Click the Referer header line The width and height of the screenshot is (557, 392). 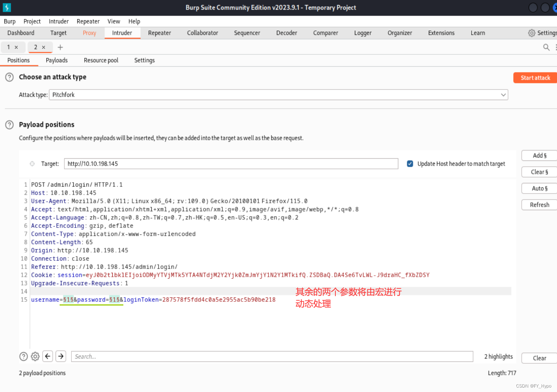(x=104, y=267)
